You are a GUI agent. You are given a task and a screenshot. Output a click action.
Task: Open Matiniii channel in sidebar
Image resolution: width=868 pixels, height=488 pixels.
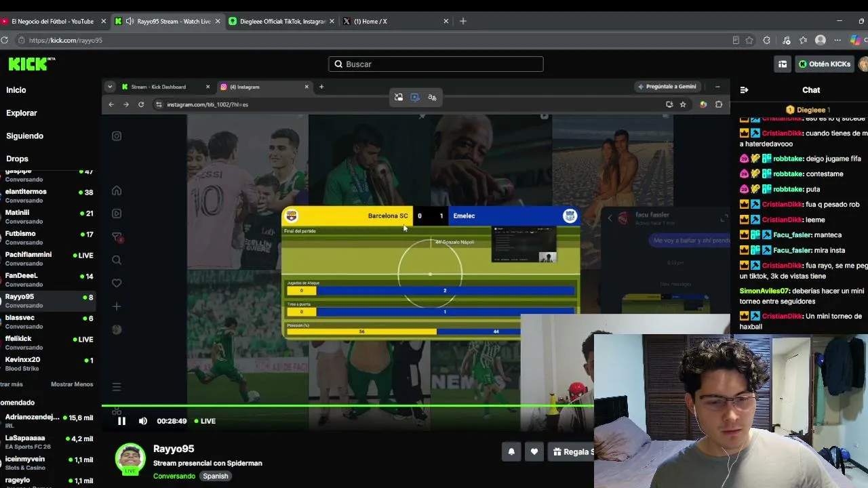47,217
